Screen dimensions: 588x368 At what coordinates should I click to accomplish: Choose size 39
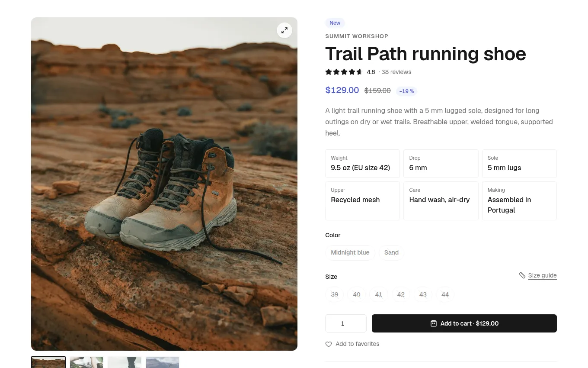click(x=335, y=294)
